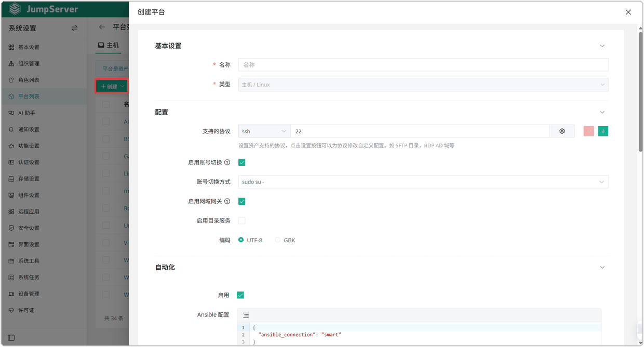Select the GBK encoding radio button
Image resolution: width=644 pixels, height=347 pixels.
pos(278,240)
